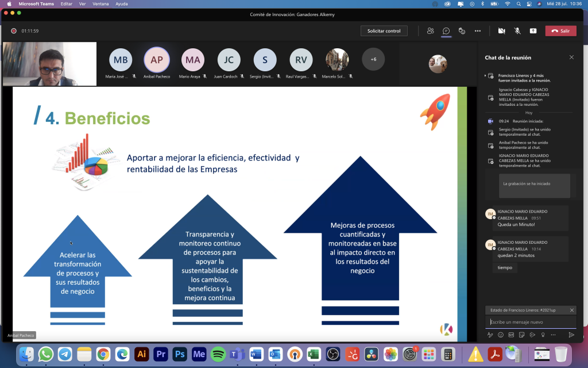Viewport: 588px width, 368px height.
Task: Dismiss the Francisco Lineros status banner
Action: point(572,310)
